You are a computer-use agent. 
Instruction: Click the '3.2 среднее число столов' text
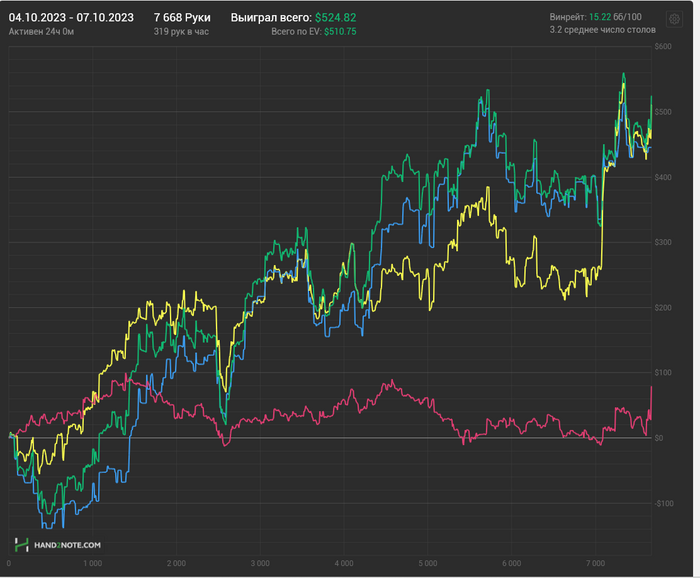pyautogui.click(x=603, y=30)
